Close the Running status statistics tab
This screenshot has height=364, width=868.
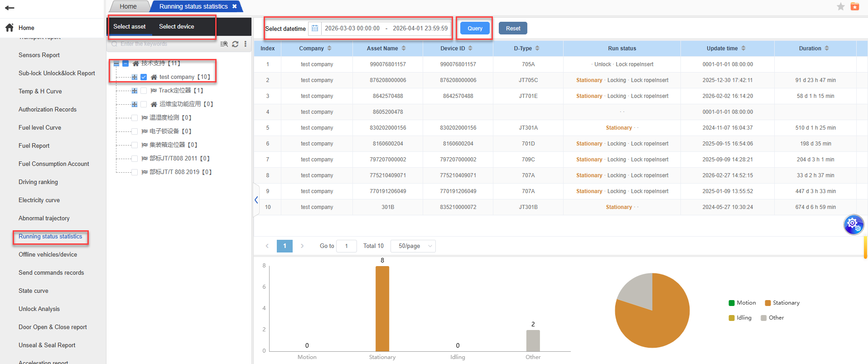[234, 6]
